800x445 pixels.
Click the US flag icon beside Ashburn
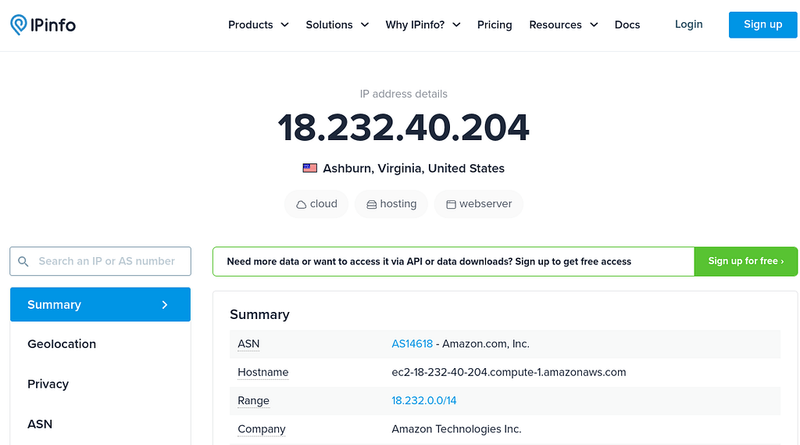click(310, 168)
